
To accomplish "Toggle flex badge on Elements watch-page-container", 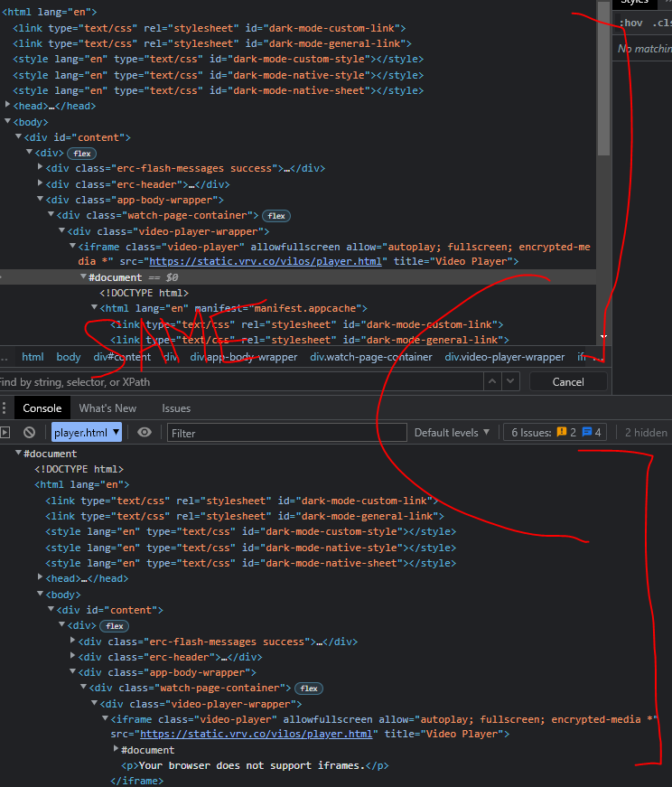I will click(276, 216).
